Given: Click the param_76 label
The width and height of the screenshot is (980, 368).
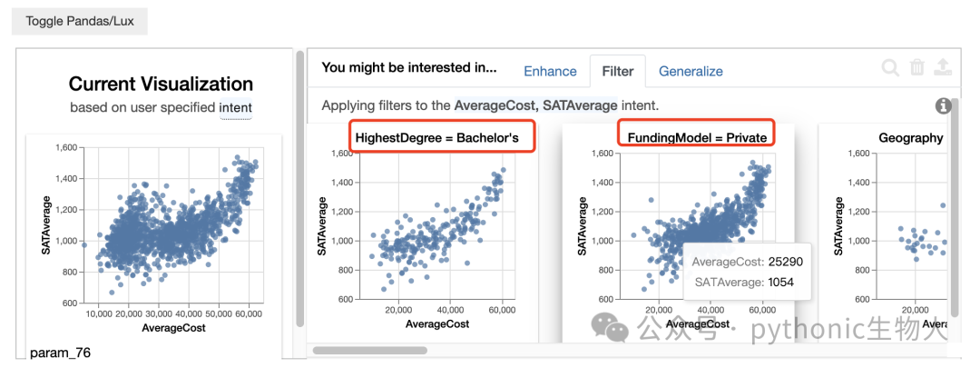Looking at the screenshot, I should [60, 353].
